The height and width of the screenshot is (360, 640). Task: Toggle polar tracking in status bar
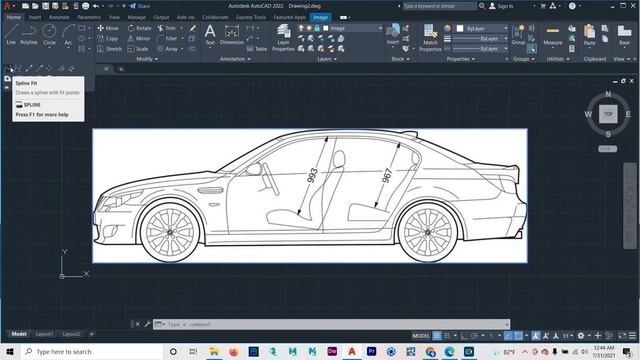(x=474, y=336)
